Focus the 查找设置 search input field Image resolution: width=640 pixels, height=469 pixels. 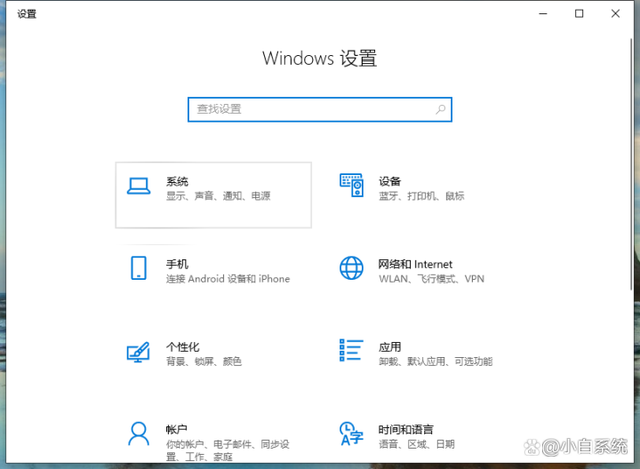point(310,109)
